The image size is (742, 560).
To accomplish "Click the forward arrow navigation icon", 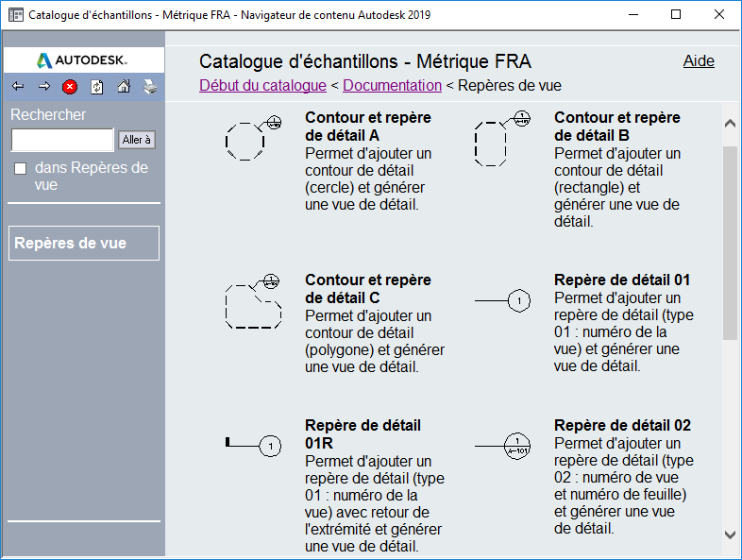I will 44,87.
